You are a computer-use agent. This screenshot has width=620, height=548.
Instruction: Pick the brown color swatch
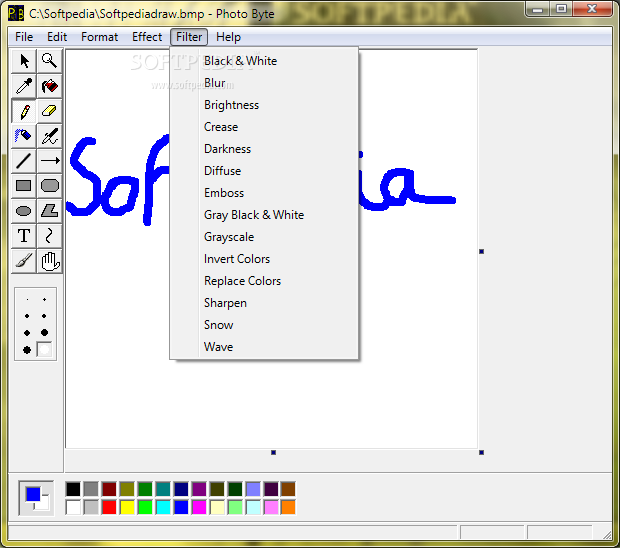coord(288,489)
